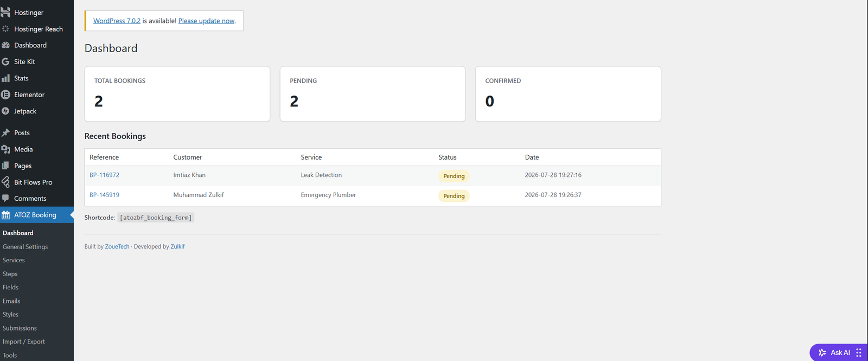Click the Emergency Plumber service cell
The width and height of the screenshot is (868, 361).
click(328, 195)
